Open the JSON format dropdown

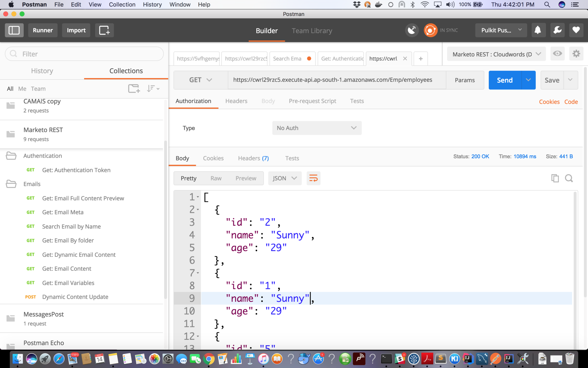click(285, 178)
